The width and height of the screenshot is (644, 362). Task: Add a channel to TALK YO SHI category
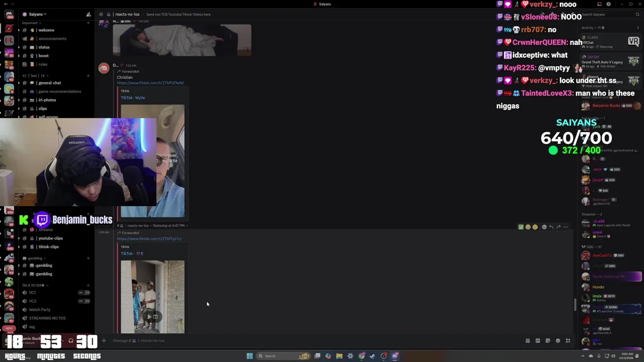(x=88, y=285)
